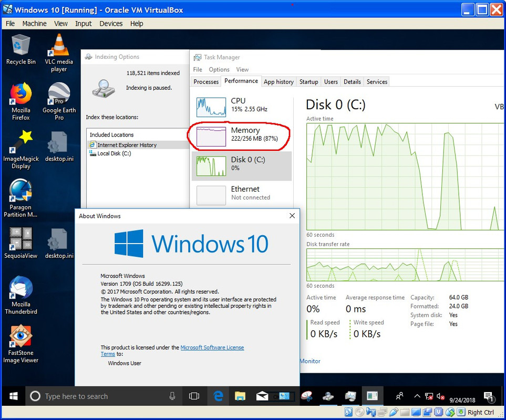Click the Version 1709 build text
Image resolution: width=506 pixels, height=420 pixels.
coord(141,284)
